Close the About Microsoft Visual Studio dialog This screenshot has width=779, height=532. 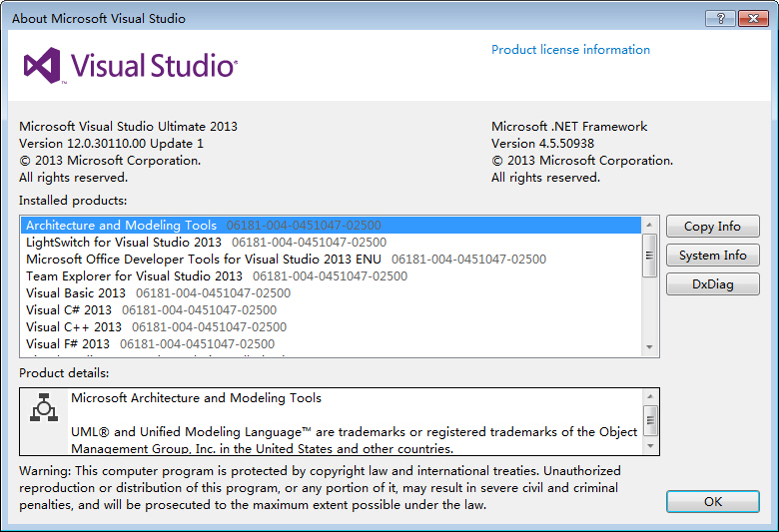pos(753,19)
